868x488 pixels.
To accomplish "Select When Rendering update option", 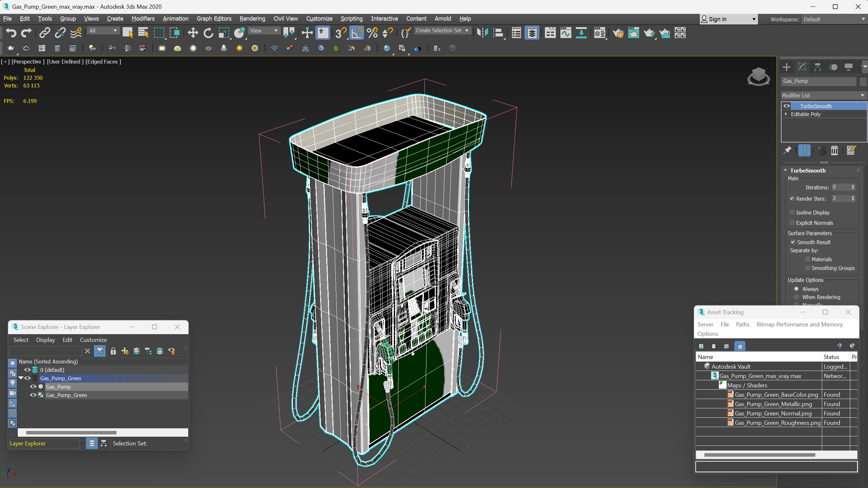I will (797, 297).
